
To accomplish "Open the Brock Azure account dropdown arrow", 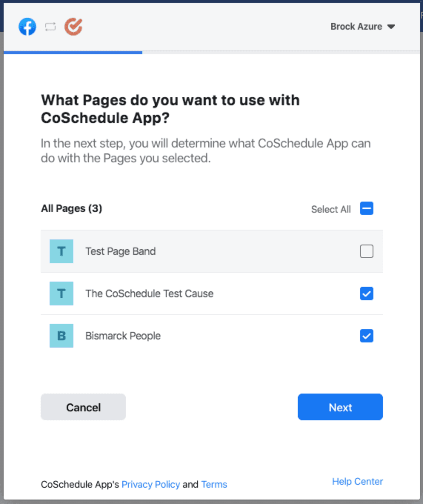I will click(x=391, y=27).
